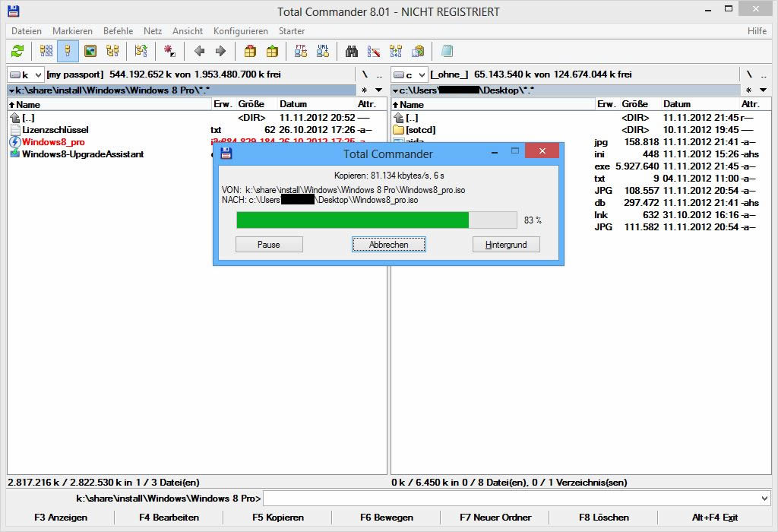Sort left panel by Name column

[109, 105]
